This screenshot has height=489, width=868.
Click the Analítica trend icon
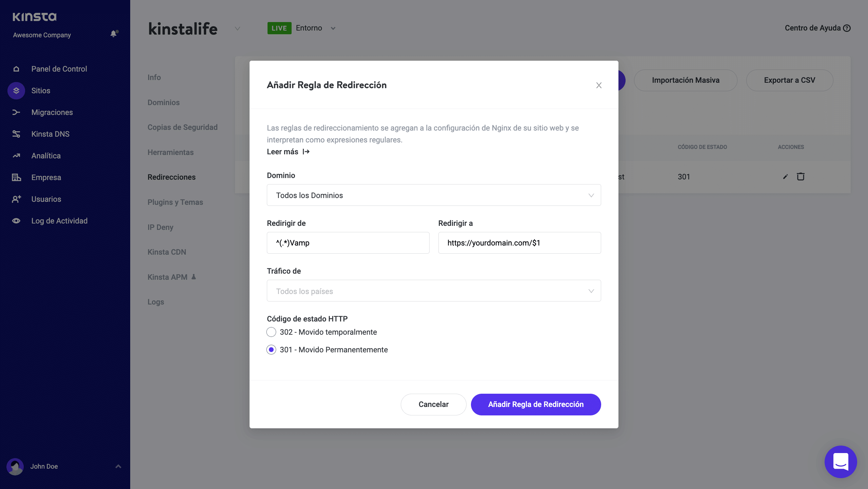tap(16, 156)
